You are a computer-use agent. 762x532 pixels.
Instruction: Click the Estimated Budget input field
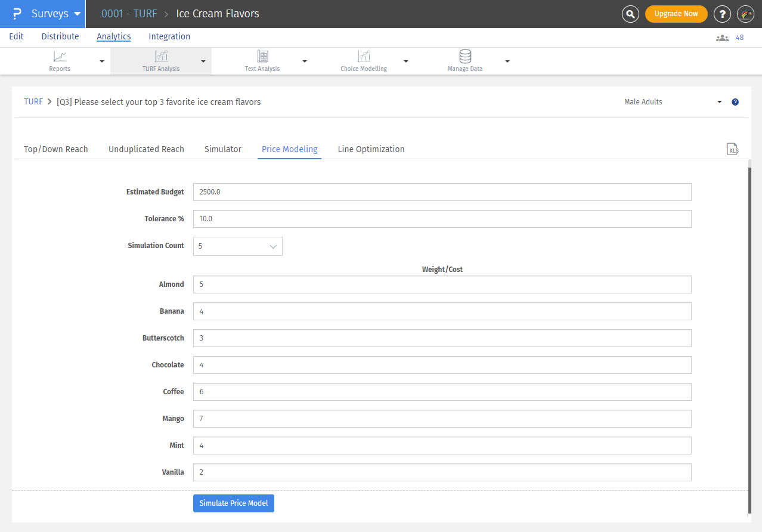click(442, 192)
